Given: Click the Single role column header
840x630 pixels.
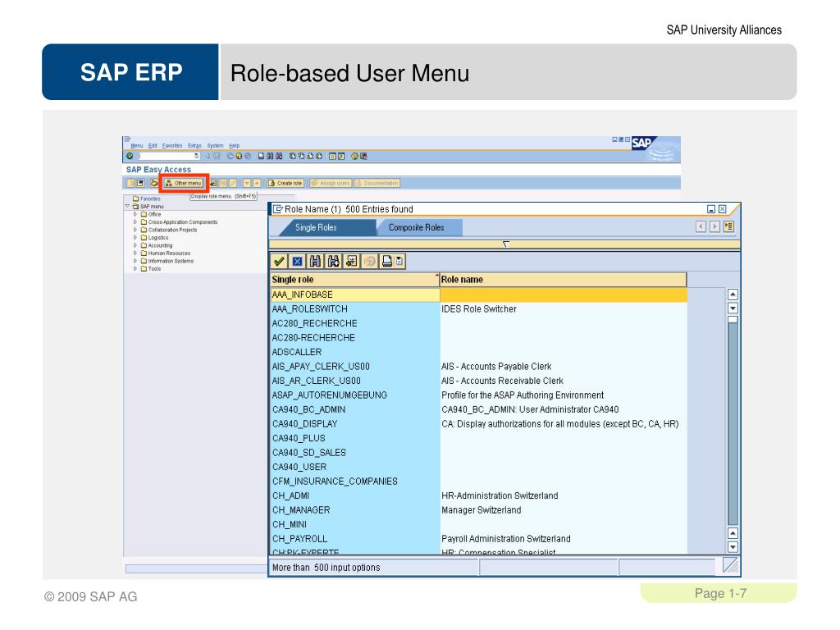Looking at the screenshot, I should [x=354, y=280].
